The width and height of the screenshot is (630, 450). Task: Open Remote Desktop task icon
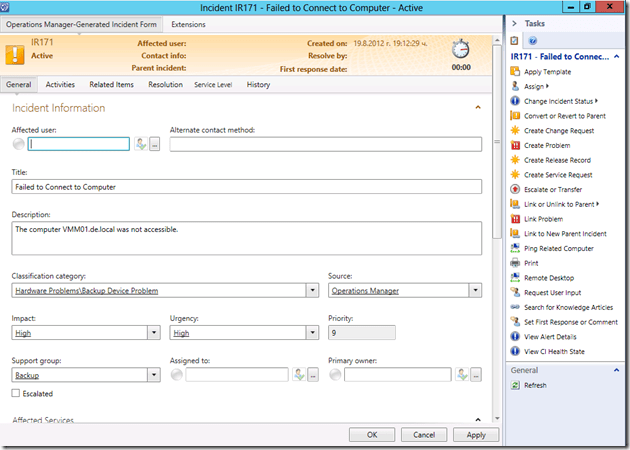point(515,278)
